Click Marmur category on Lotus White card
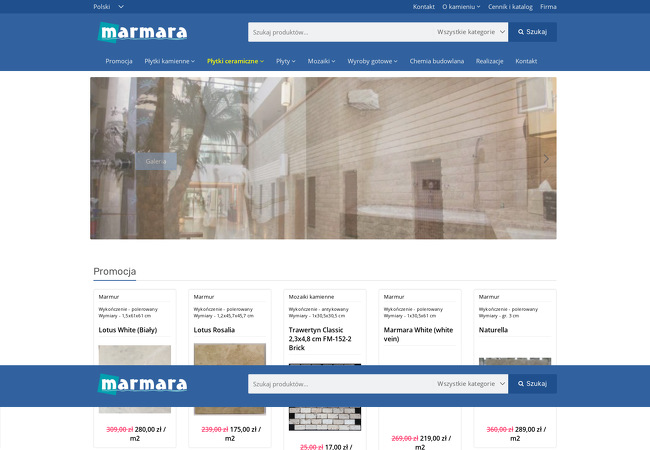This screenshot has height=450, width=650. [x=109, y=297]
